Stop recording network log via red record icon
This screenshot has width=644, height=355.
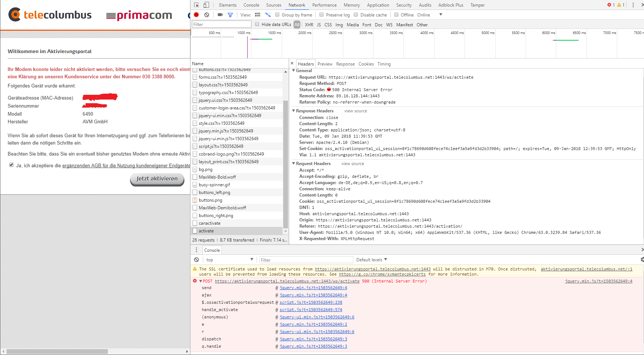click(x=196, y=15)
